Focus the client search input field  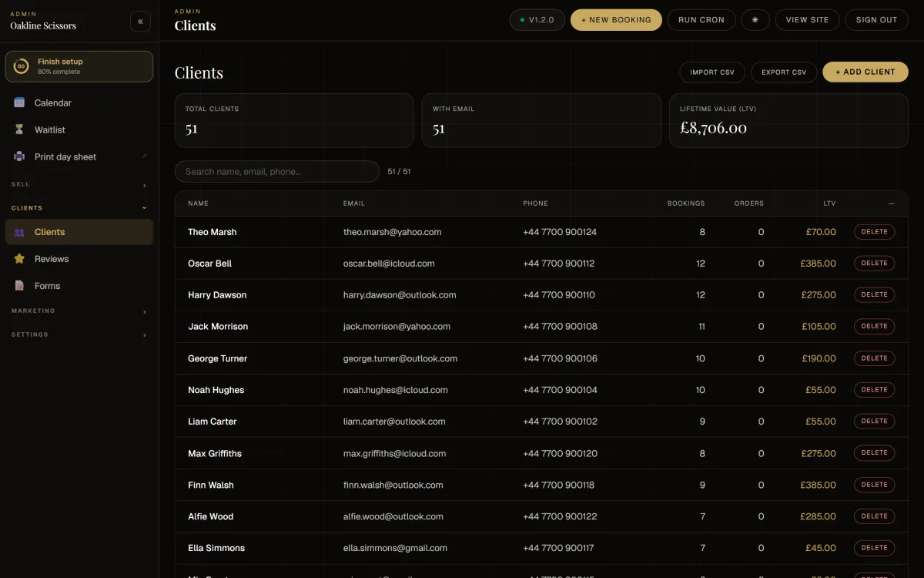(x=277, y=172)
